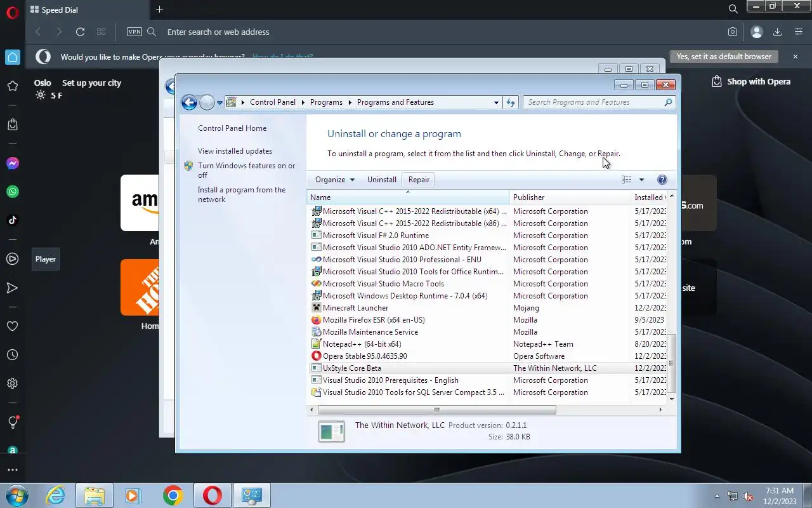Open Settings gear icon in Opera sidebar
This screenshot has height=508, width=812.
pyautogui.click(x=12, y=384)
